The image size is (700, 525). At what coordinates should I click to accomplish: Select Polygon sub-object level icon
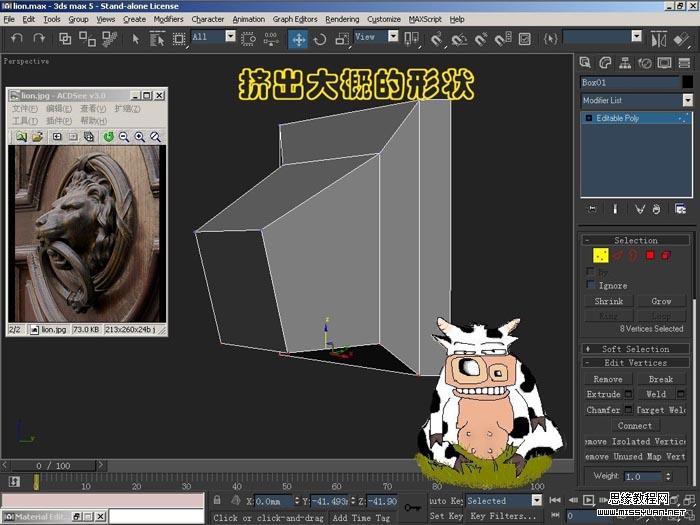click(650, 255)
